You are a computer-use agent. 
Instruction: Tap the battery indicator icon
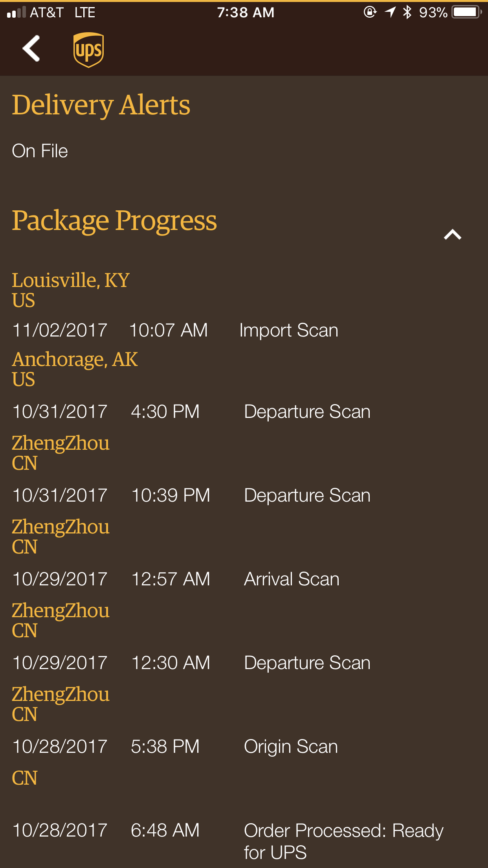coord(466,12)
